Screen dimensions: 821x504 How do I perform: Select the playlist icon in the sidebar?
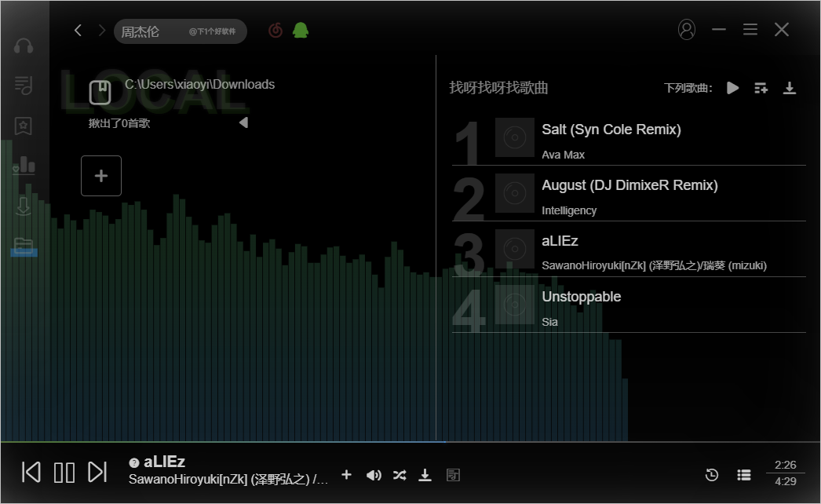pos(24,86)
